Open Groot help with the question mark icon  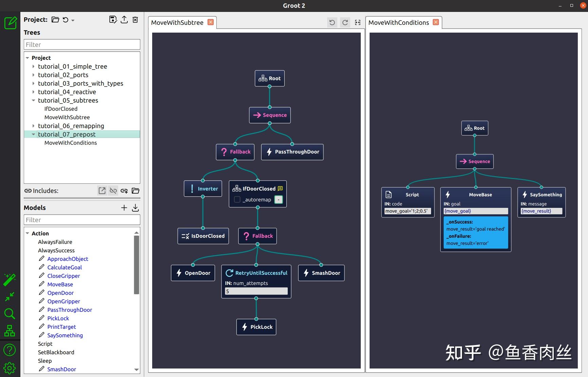tap(10, 350)
